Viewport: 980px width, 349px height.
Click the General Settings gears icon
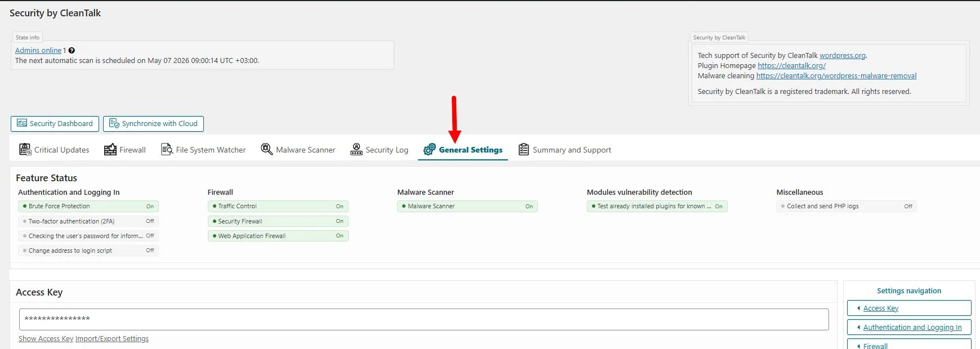pyautogui.click(x=430, y=149)
